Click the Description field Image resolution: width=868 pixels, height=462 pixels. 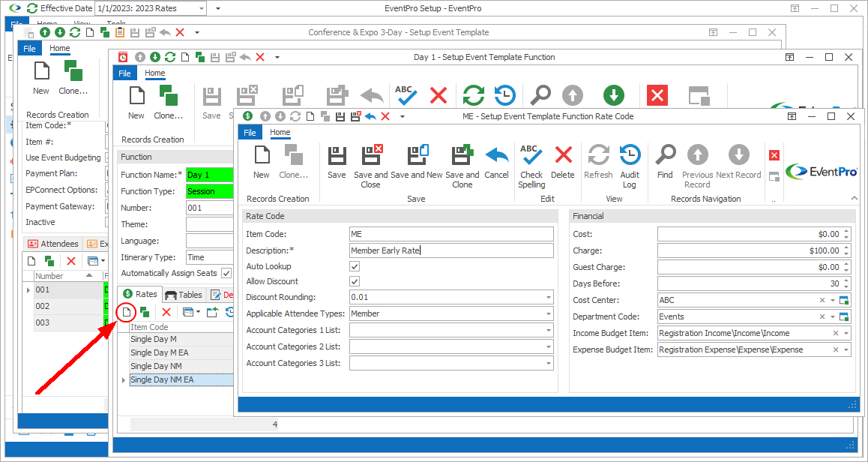pyautogui.click(x=451, y=250)
